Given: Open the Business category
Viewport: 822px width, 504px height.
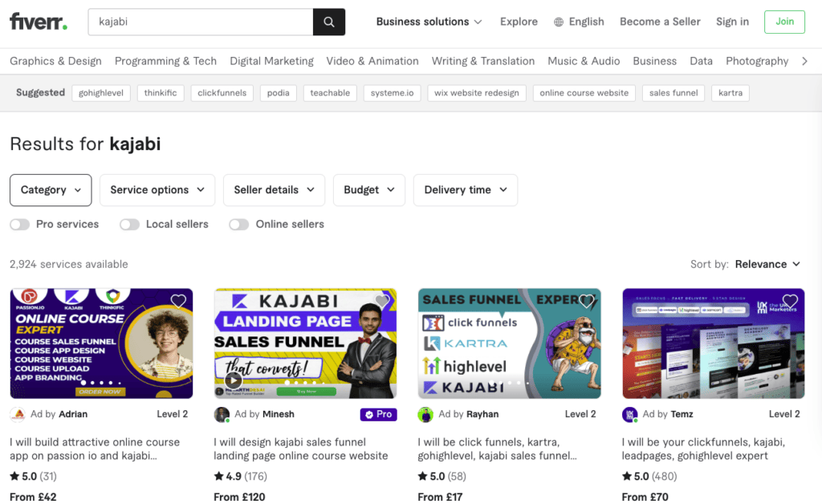Looking at the screenshot, I should pos(655,61).
